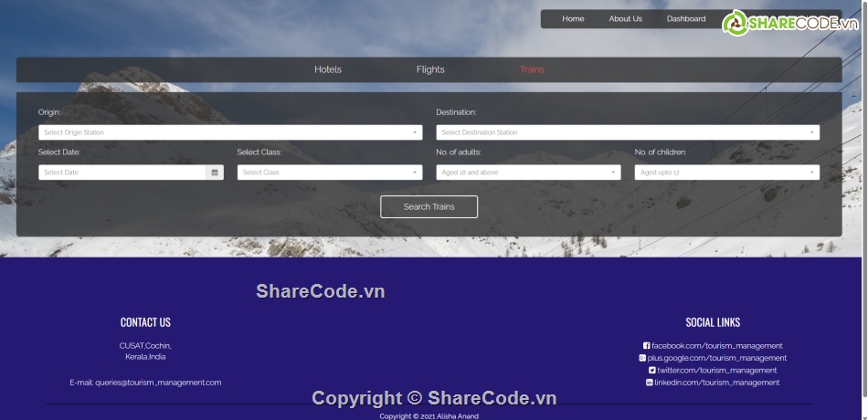868x420 pixels.
Task: Open the About Us page
Action: pos(626,19)
